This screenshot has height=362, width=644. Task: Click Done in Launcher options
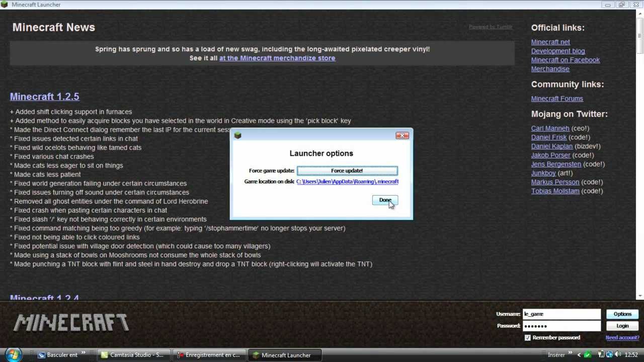point(385,200)
